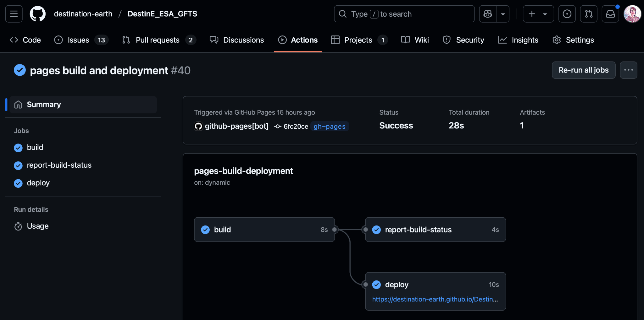This screenshot has height=320, width=644.
Task: Open the hamburger navigation menu
Action: pyautogui.click(x=14, y=14)
